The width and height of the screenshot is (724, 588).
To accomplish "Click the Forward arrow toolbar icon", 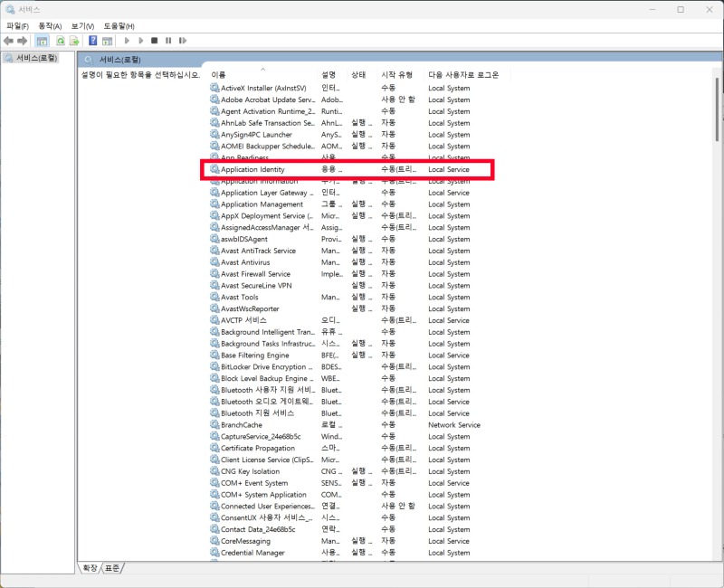I will [22, 41].
